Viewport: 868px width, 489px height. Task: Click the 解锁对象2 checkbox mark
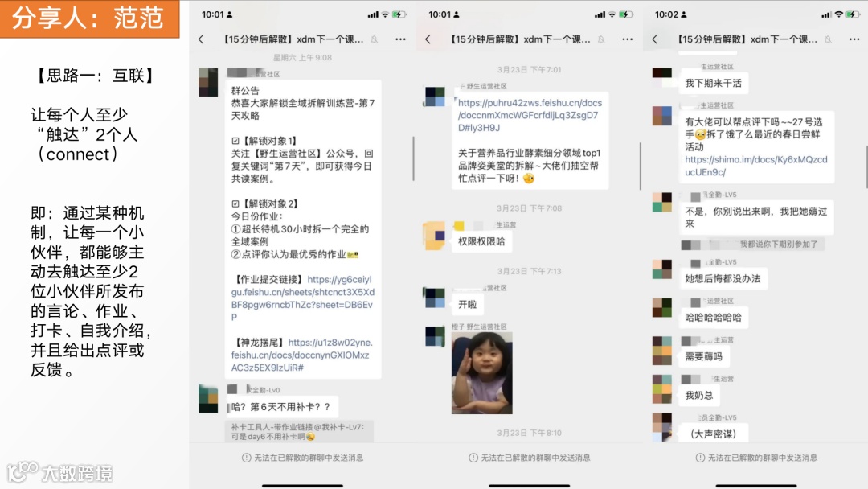pos(235,203)
